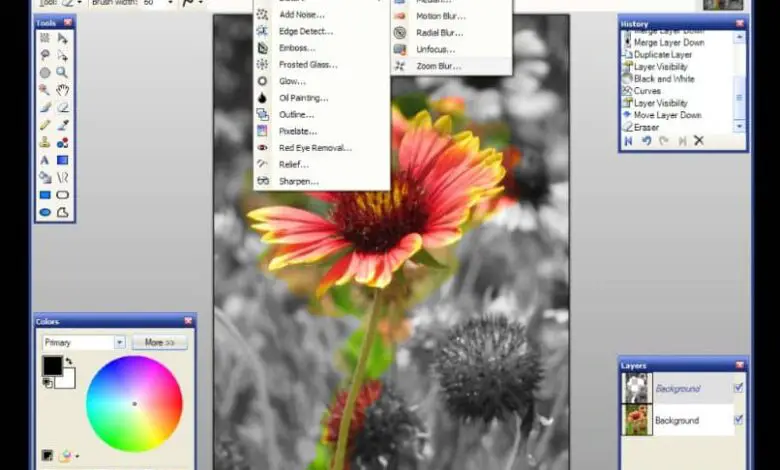Select the Rectangle shape tool
This screenshot has width=780, height=470.
(x=45, y=195)
